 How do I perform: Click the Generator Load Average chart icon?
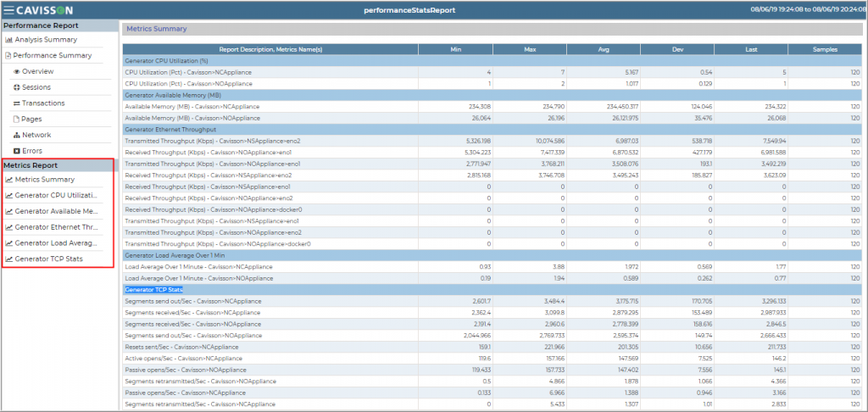tap(8, 243)
